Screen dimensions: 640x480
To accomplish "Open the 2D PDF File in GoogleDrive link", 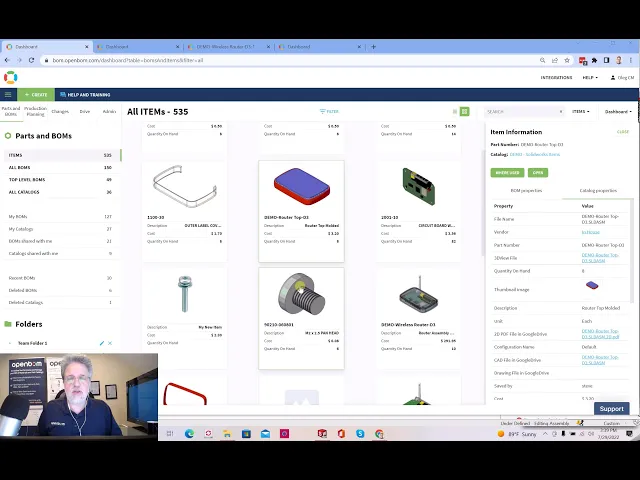I will (600, 334).
